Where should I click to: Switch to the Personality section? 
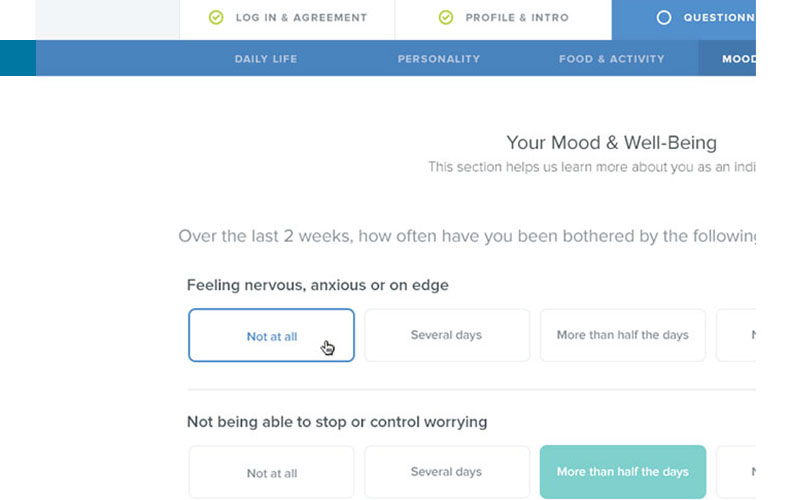[439, 59]
